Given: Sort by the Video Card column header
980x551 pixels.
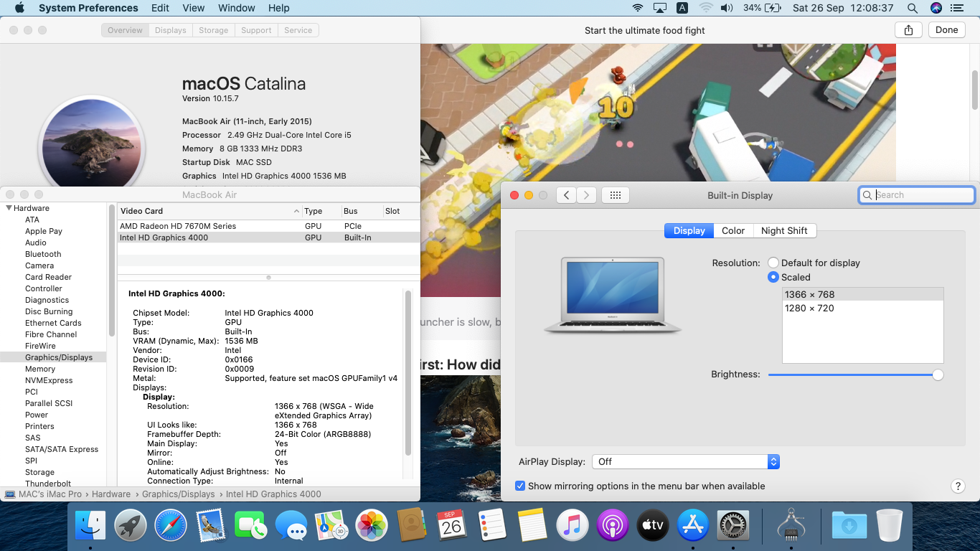Looking at the screenshot, I should pyautogui.click(x=209, y=211).
